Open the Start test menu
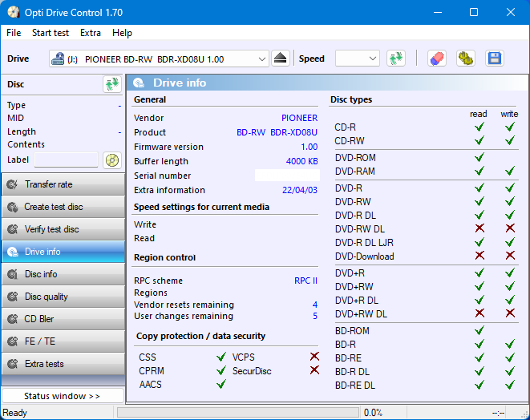Screen dimensions: 530x420 click(51, 33)
